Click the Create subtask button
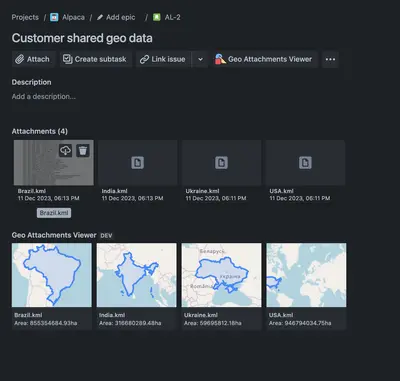Viewport: 400px width, 381px height. 95,59
